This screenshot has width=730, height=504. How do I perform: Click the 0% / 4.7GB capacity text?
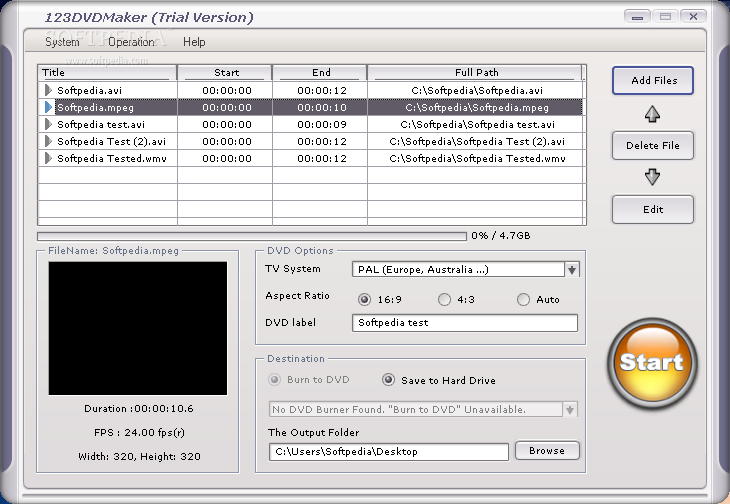pyautogui.click(x=500, y=235)
